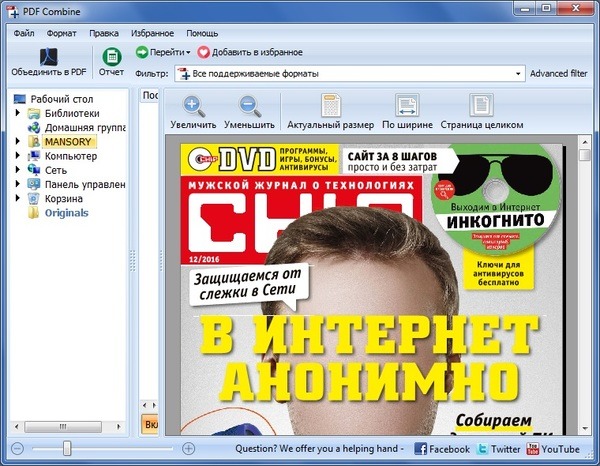This screenshot has width=600, height=466.
Task: Click the PDF Combine title bar app icon
Action: (12, 12)
